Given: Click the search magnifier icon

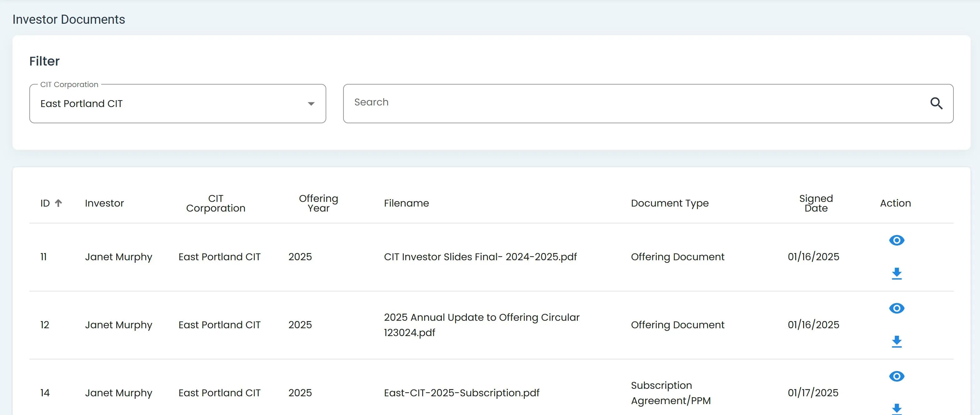Looking at the screenshot, I should pyautogui.click(x=936, y=103).
